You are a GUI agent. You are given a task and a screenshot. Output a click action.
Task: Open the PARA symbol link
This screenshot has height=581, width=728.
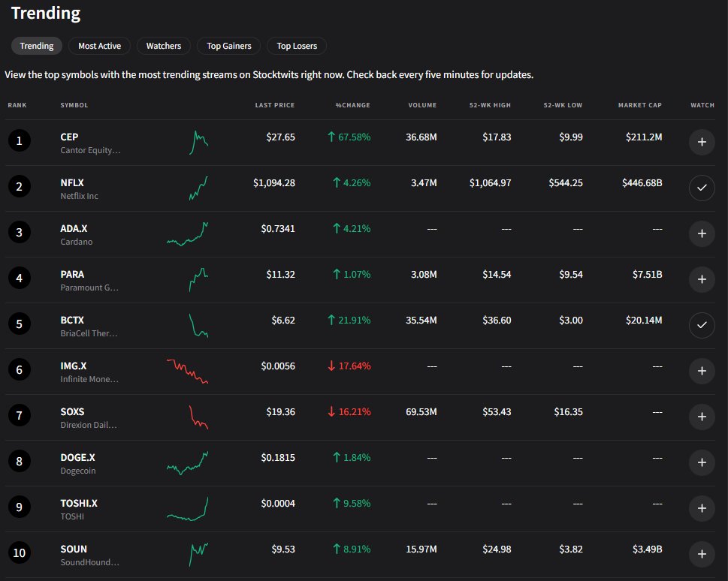(x=72, y=274)
